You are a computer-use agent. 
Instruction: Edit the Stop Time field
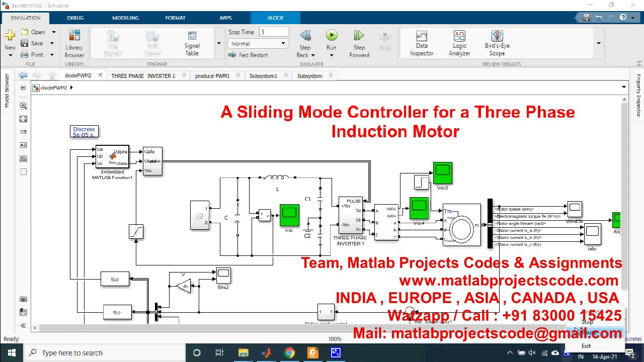(274, 32)
